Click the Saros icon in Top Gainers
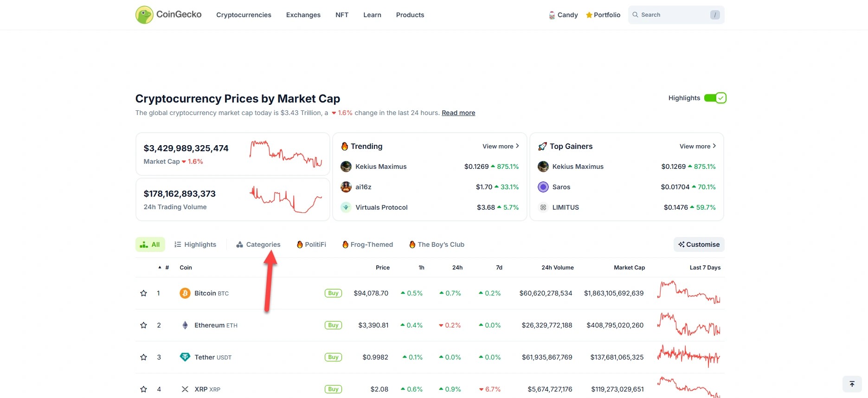The image size is (868, 398). point(543,187)
